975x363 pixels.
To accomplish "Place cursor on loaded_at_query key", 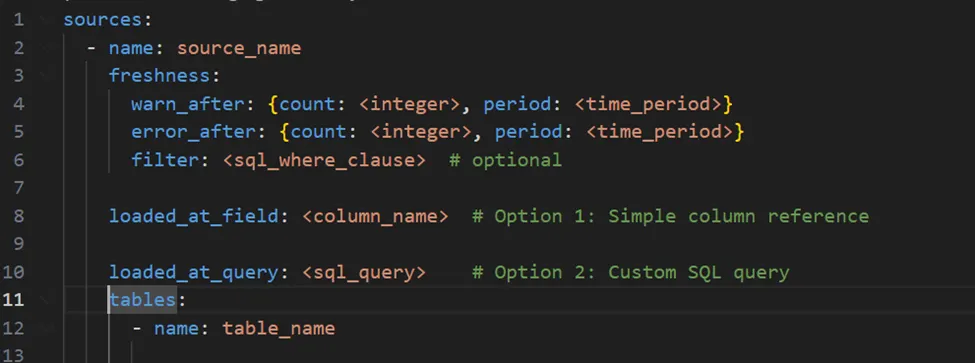I will coord(194,272).
